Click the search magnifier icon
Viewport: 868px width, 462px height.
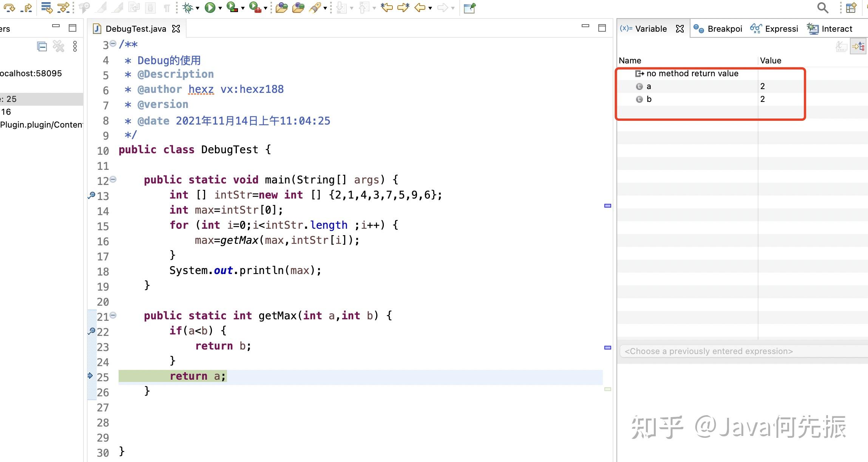[x=822, y=8]
